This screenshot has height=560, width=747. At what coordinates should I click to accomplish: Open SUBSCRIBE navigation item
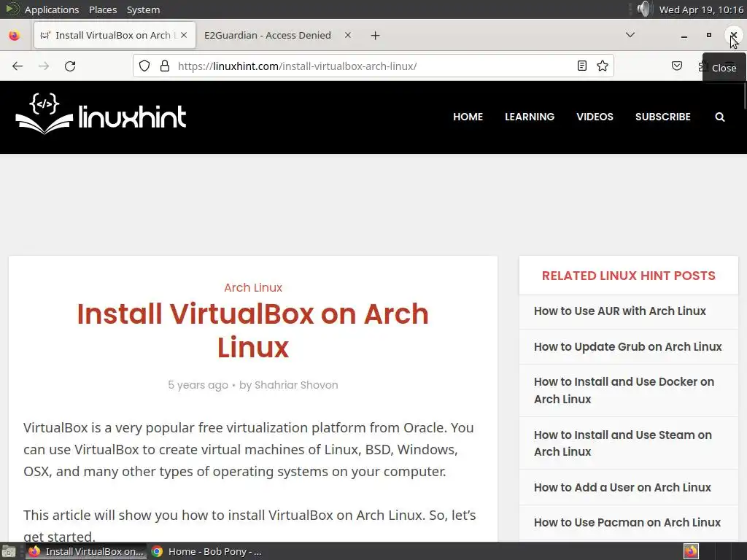coord(662,117)
